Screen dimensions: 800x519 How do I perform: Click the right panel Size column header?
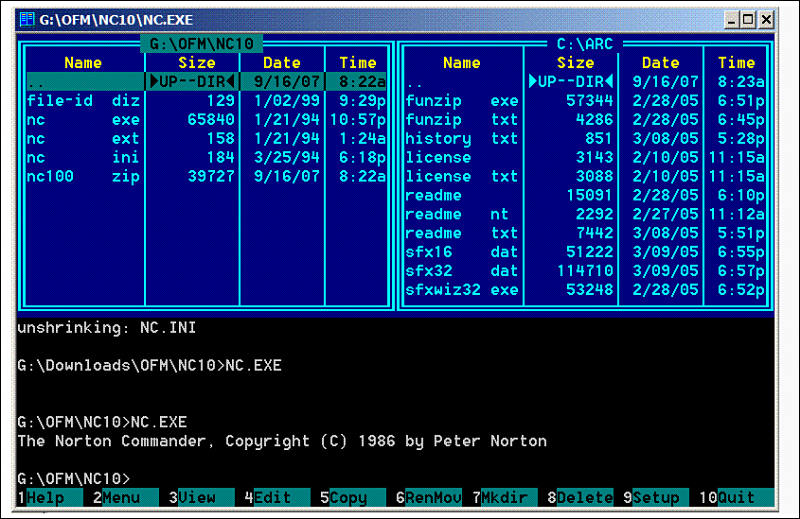pyautogui.click(x=576, y=63)
